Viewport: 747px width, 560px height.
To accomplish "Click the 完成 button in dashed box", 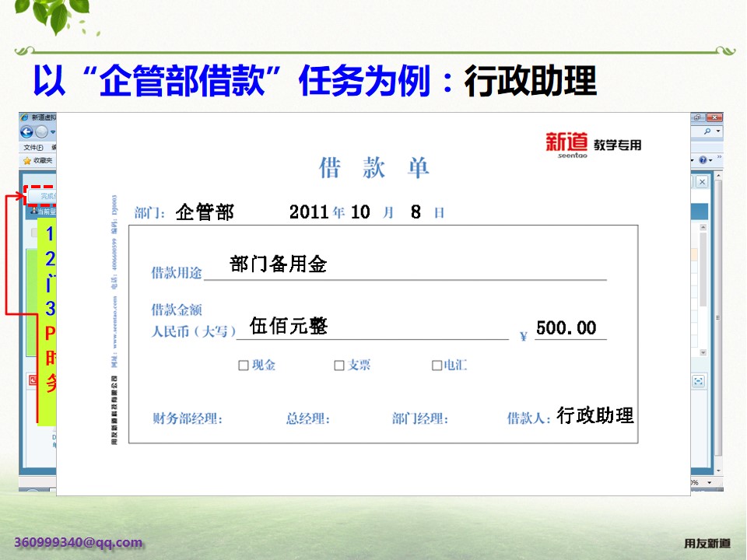I will (42, 196).
